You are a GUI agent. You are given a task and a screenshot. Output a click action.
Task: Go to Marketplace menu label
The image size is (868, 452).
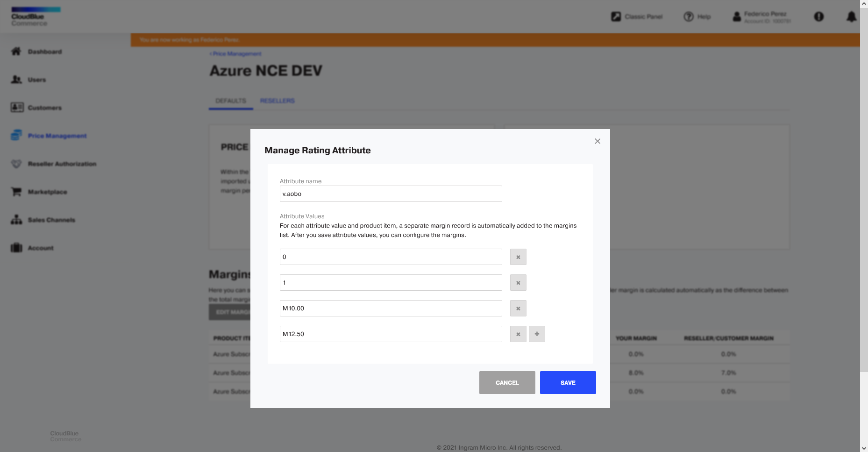[x=48, y=192]
